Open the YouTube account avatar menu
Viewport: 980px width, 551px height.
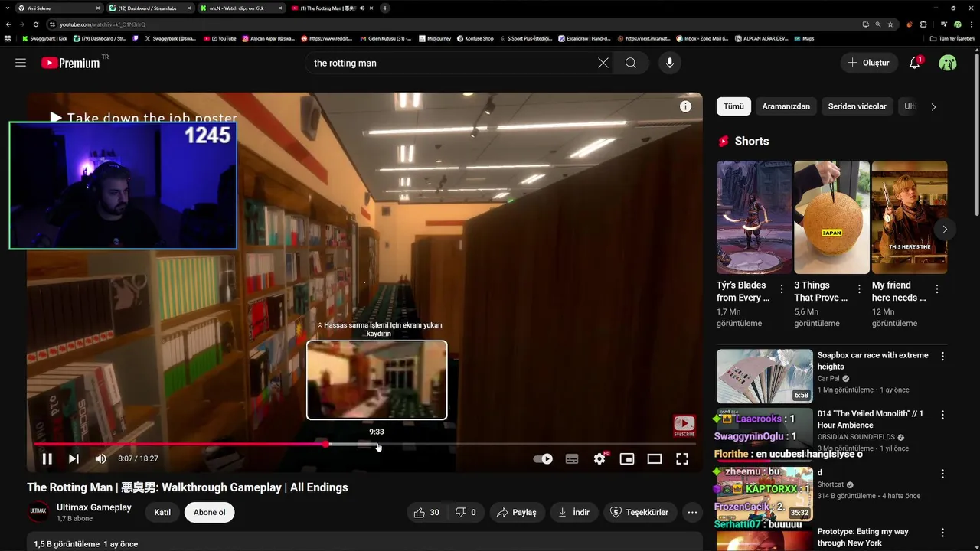(948, 63)
